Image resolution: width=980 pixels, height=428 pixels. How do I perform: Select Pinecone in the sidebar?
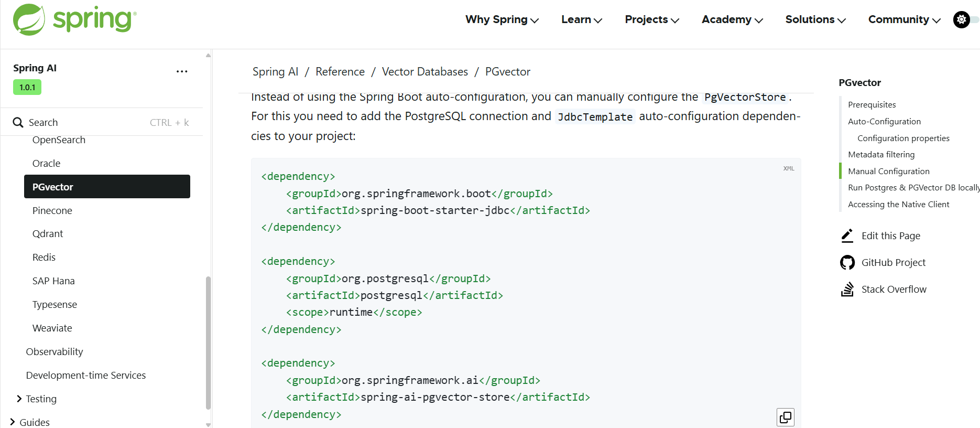[x=52, y=211]
